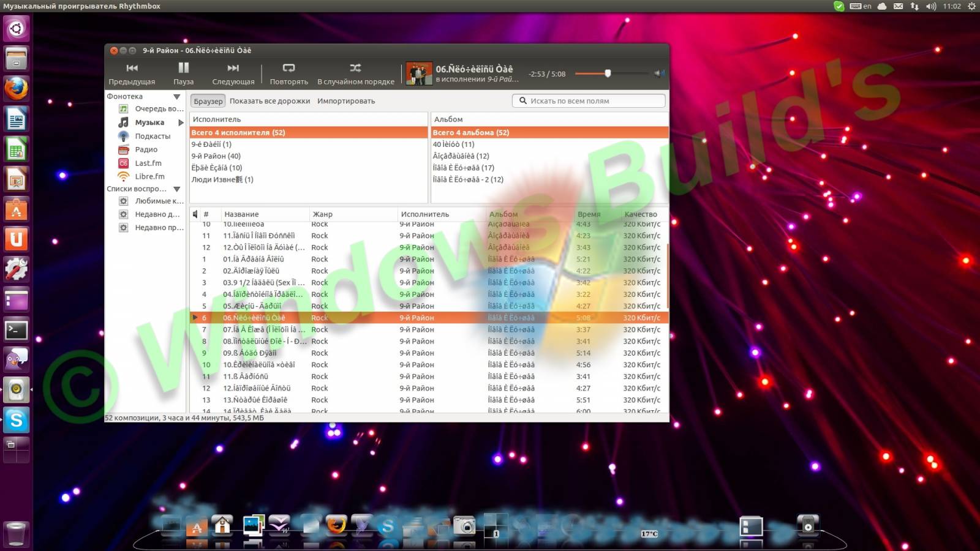Open the session gear menu in top panel

click(971, 6)
